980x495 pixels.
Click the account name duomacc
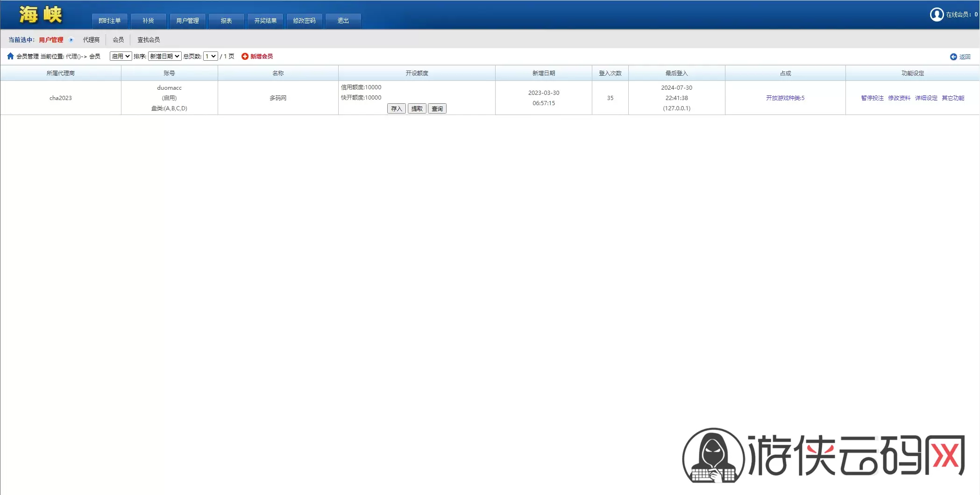[169, 87]
